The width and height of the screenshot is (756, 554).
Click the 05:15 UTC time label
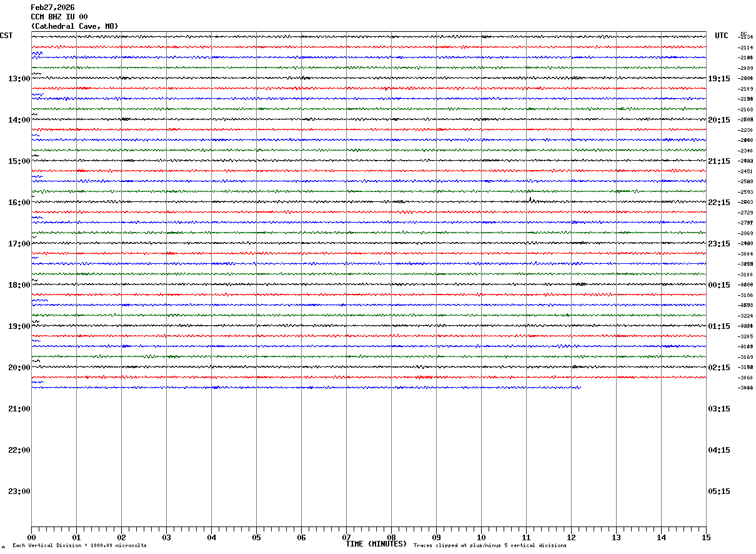point(719,491)
